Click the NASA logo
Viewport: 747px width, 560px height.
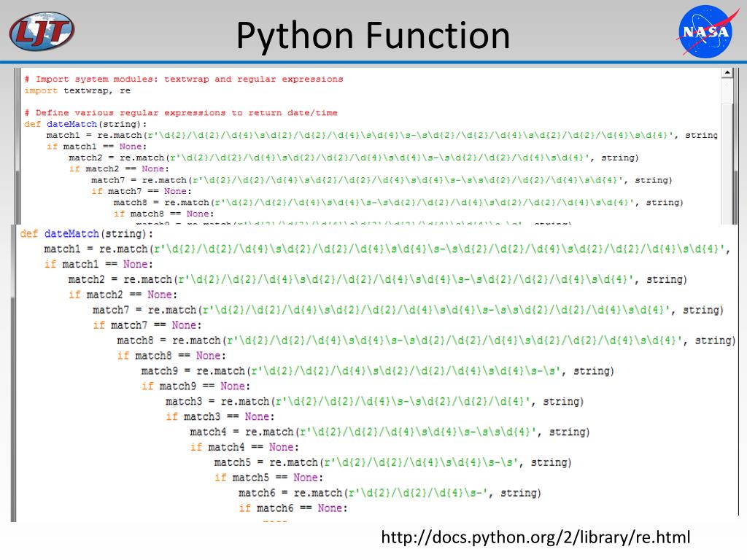[706, 31]
